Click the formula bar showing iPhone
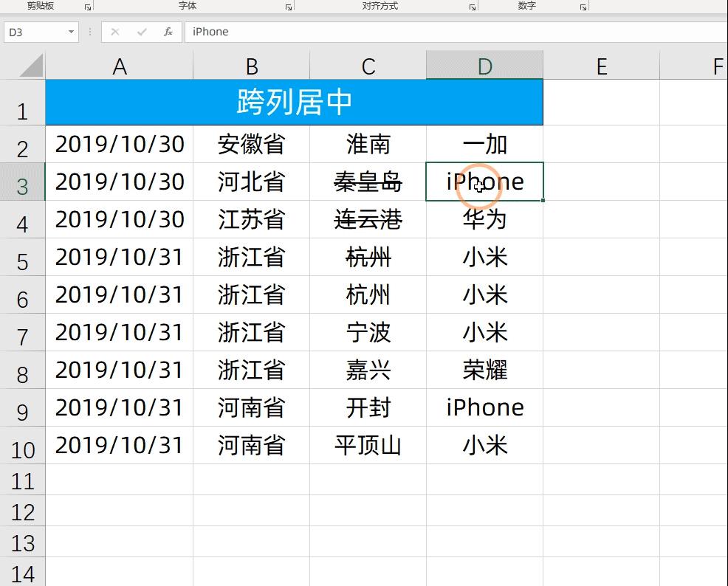This screenshot has height=586, width=728. tap(213, 32)
